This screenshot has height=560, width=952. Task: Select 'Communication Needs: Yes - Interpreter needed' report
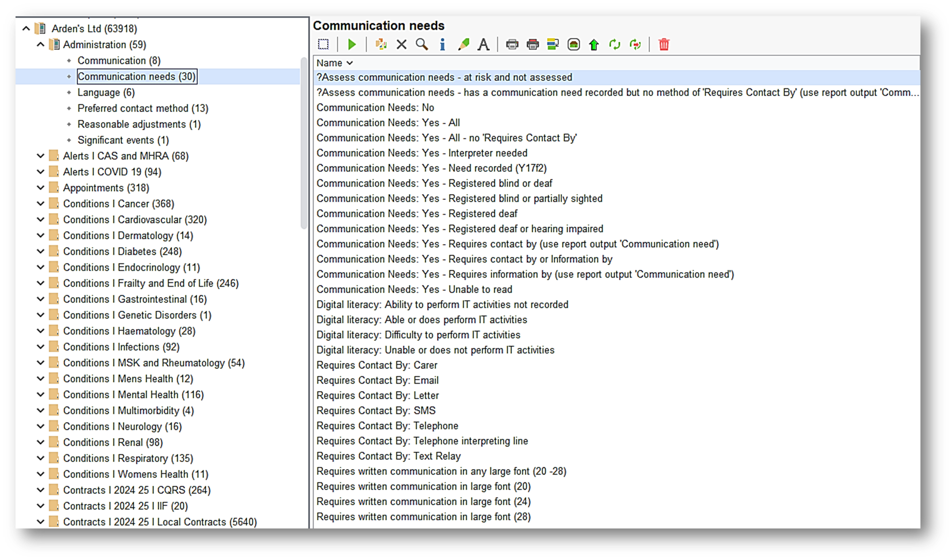(x=421, y=153)
